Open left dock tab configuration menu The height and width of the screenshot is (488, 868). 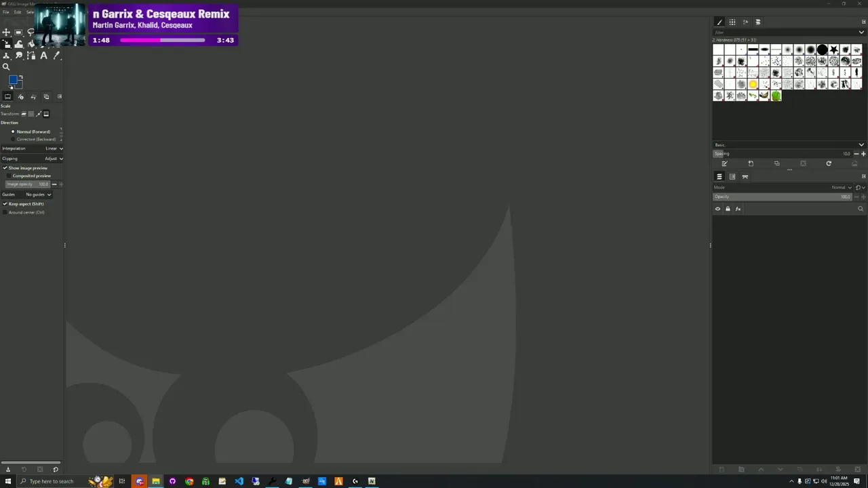[59, 96]
